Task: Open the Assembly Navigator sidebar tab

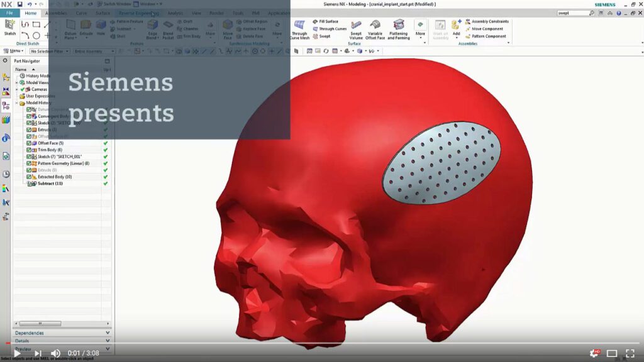Action: click(x=6, y=77)
